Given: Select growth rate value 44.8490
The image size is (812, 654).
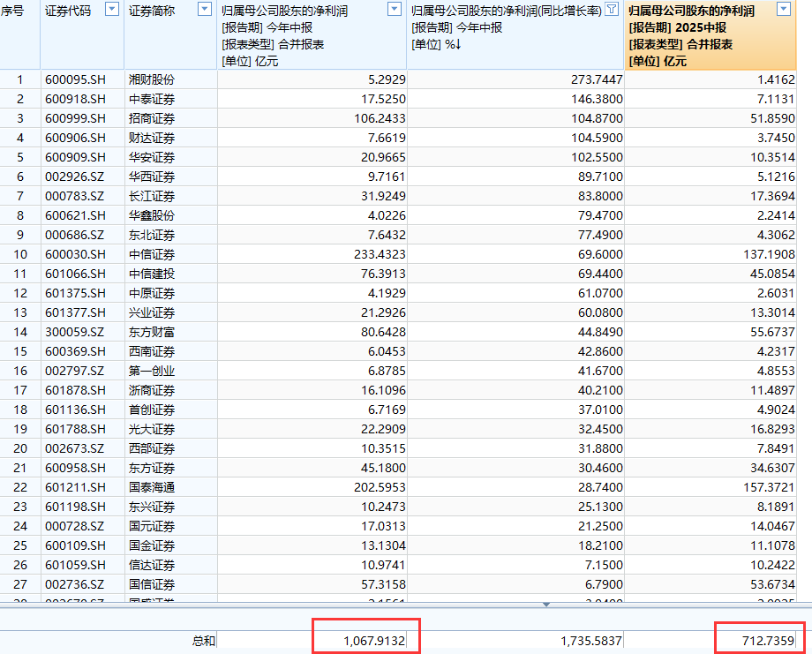Looking at the screenshot, I should click(x=600, y=332).
